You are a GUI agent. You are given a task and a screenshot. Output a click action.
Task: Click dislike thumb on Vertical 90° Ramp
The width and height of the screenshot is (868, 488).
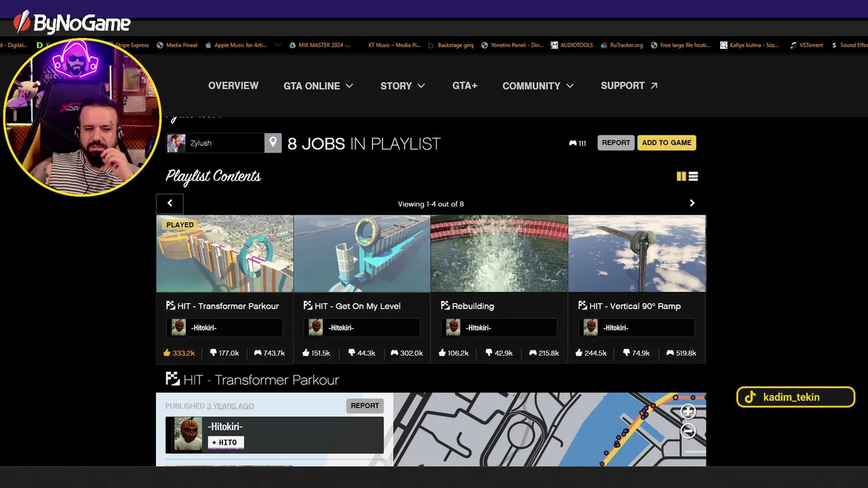pyautogui.click(x=626, y=352)
